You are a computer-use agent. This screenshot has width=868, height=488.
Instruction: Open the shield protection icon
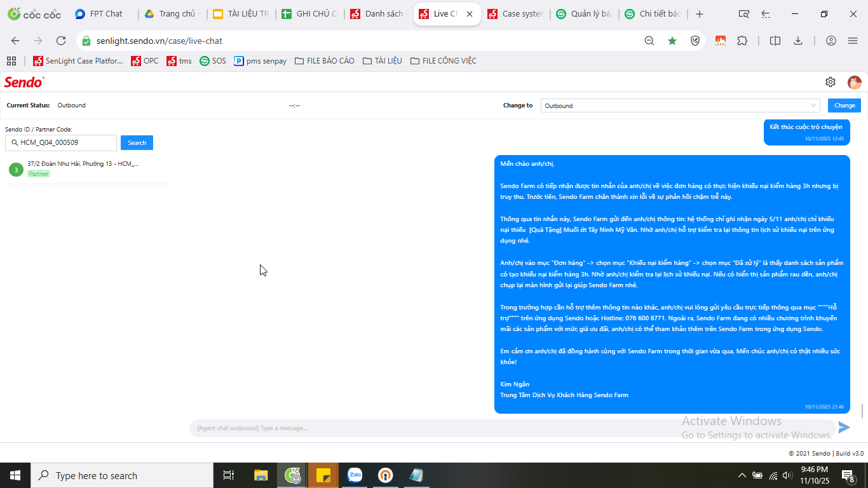point(695,41)
